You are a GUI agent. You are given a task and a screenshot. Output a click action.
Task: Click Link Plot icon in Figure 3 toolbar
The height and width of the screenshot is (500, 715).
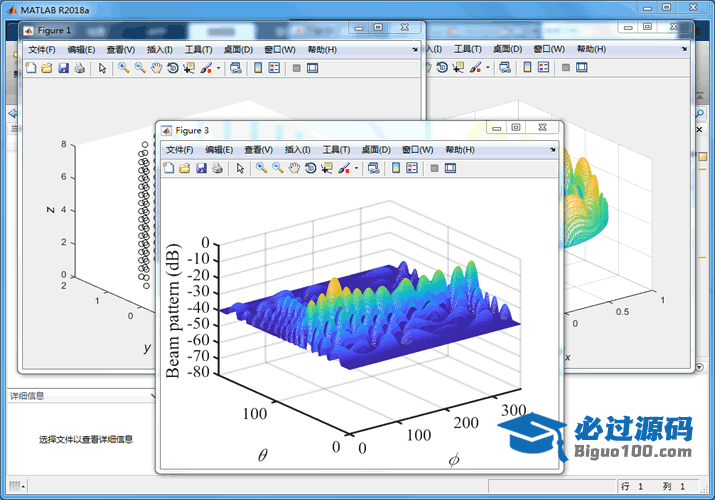click(373, 168)
